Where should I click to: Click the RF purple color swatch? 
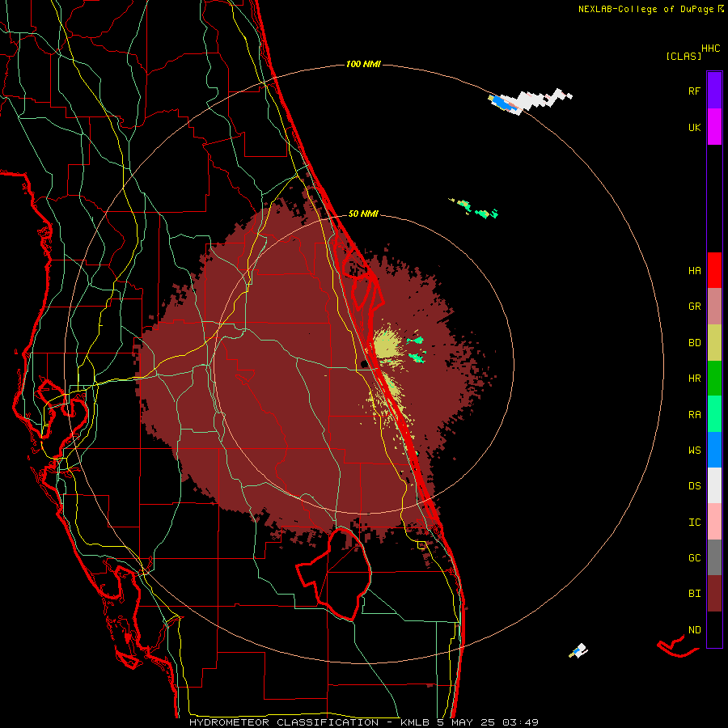coord(714,91)
